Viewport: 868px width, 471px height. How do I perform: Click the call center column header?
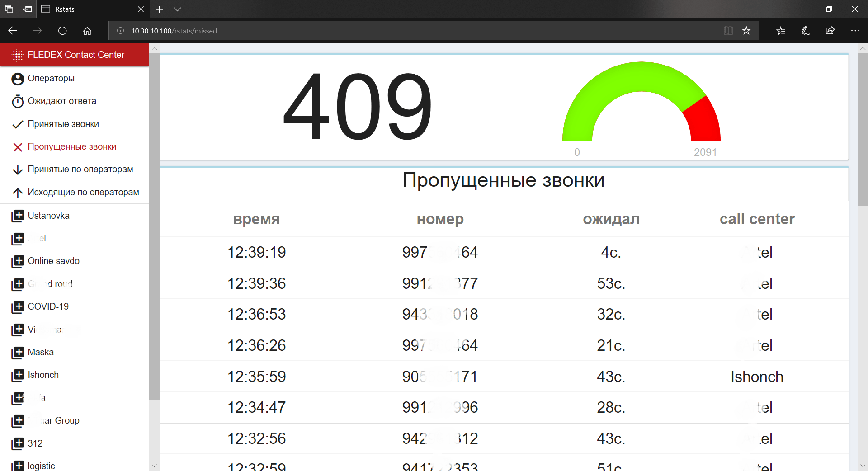point(757,219)
